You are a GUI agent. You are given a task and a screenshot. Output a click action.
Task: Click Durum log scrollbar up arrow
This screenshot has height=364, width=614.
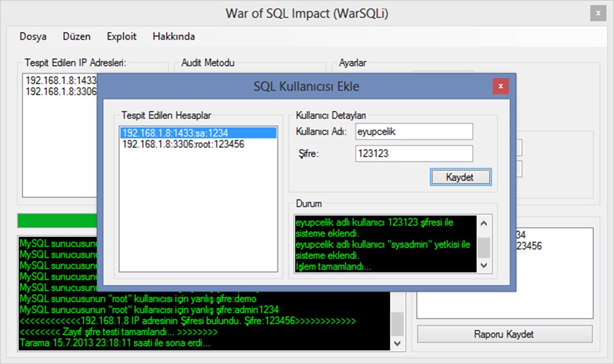pos(484,223)
